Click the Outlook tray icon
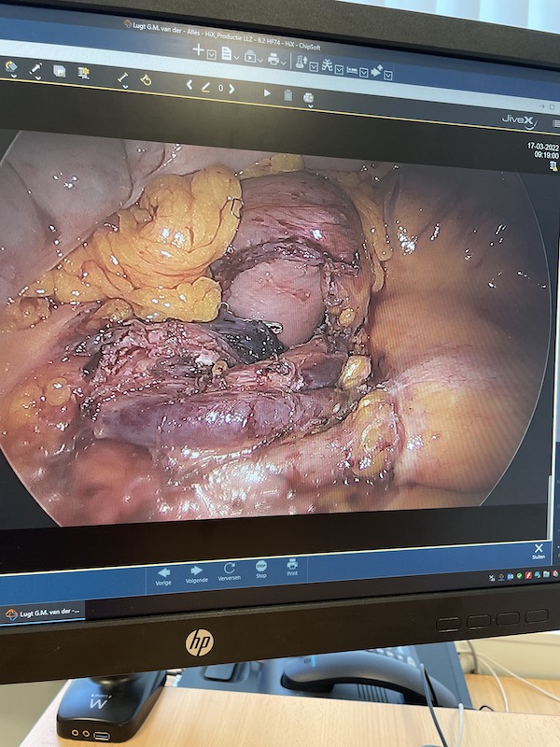This screenshot has height=747, width=560. (510, 576)
